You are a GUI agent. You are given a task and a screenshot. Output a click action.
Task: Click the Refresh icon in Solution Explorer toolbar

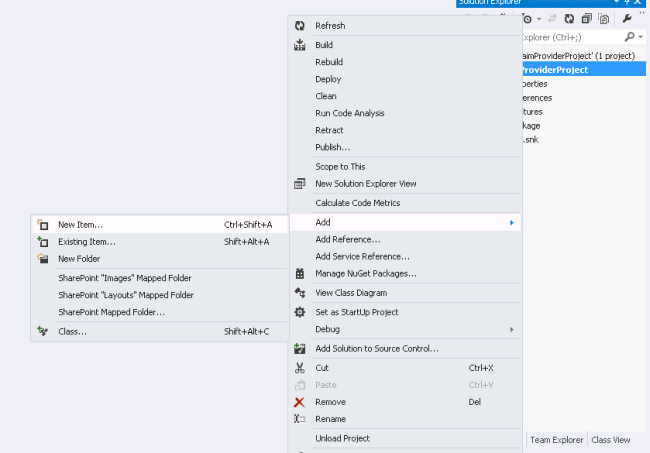[569, 18]
